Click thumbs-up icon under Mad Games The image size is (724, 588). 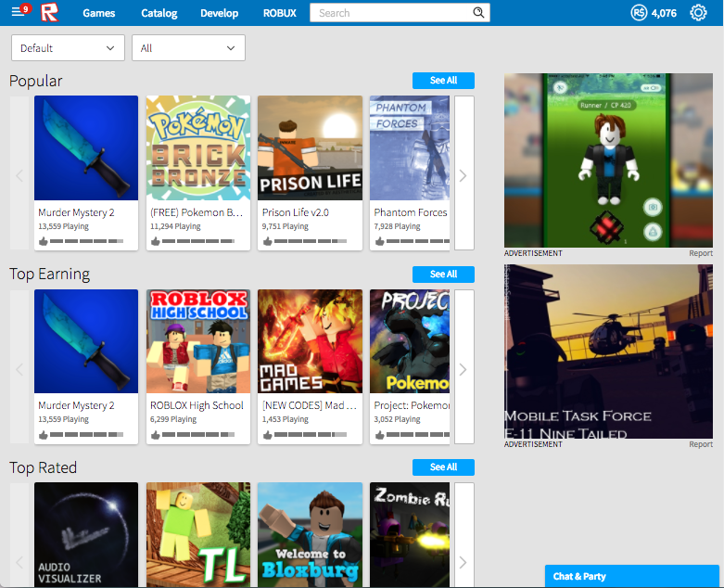267,435
